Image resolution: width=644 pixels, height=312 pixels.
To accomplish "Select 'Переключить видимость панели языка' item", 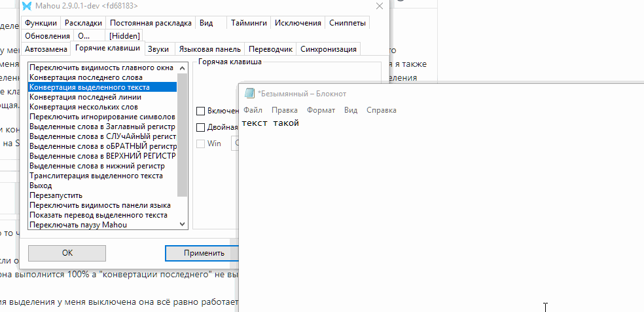I will [x=102, y=206].
